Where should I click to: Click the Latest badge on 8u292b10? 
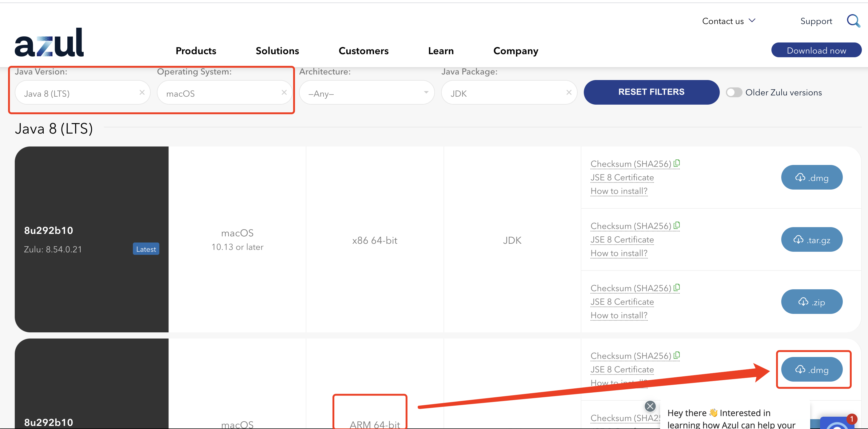pos(146,249)
